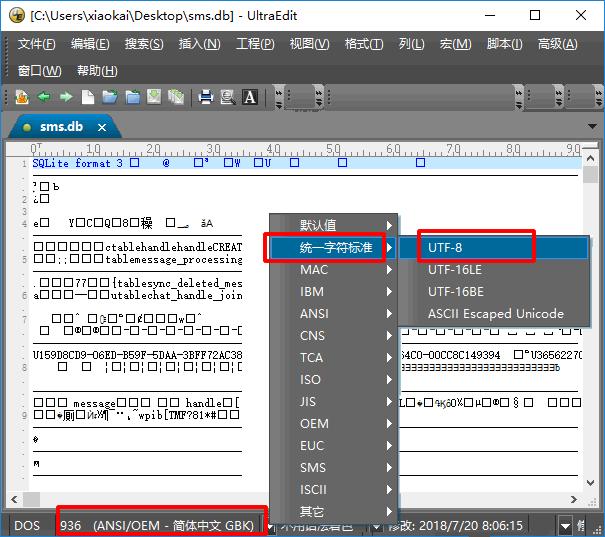Open the 文件(F) menu
The image size is (605, 537).
tap(36, 44)
